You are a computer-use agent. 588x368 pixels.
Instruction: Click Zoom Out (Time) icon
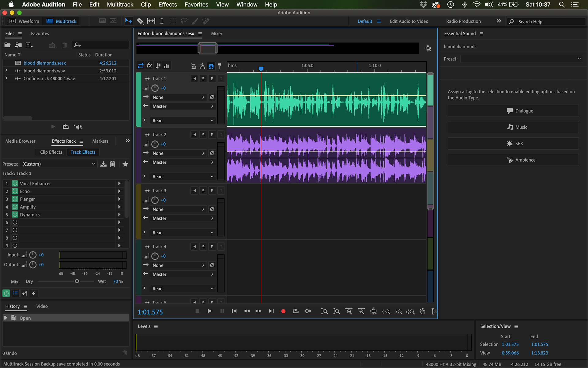click(x=361, y=311)
